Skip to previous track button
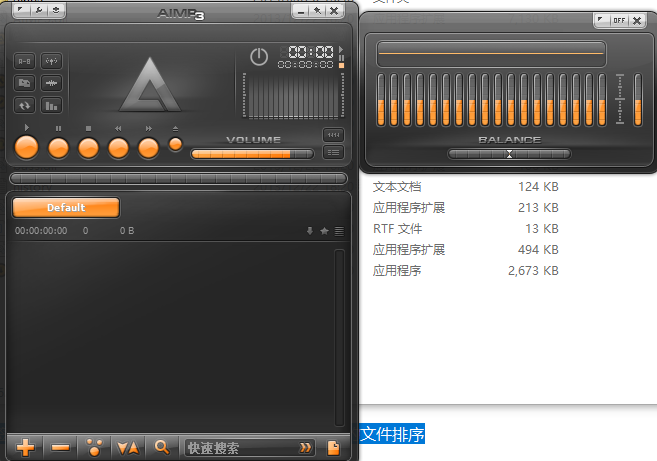Viewport: 657px width, 461px height. [119, 148]
